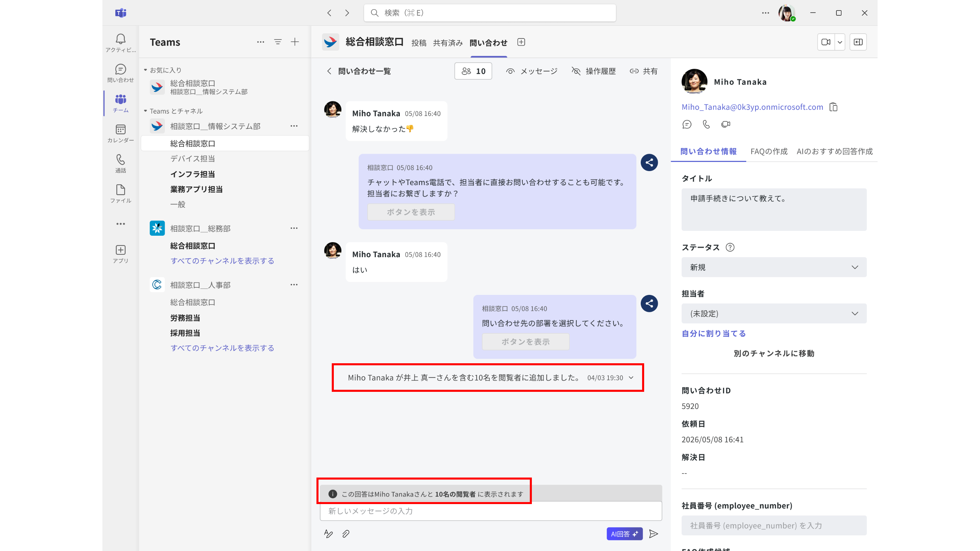Click the attach file paperclip icon
Image resolution: width=980 pixels, height=551 pixels.
coord(346,534)
